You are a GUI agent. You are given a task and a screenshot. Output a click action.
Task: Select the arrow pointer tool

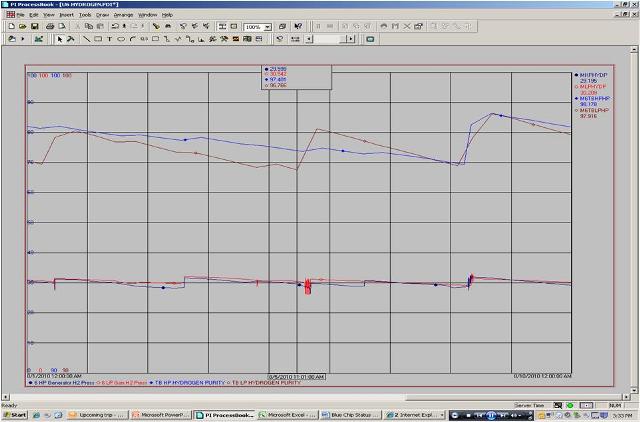pyautogui.click(x=60, y=39)
